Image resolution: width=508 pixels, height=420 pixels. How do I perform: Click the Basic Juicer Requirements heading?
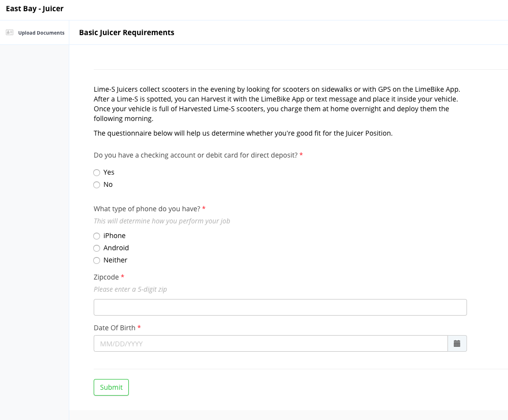127,33
